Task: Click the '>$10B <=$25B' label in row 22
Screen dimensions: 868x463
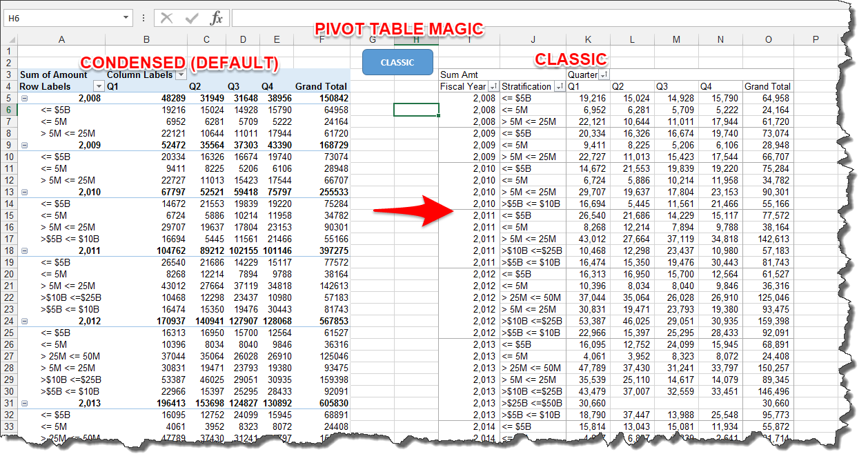Action: (x=71, y=298)
